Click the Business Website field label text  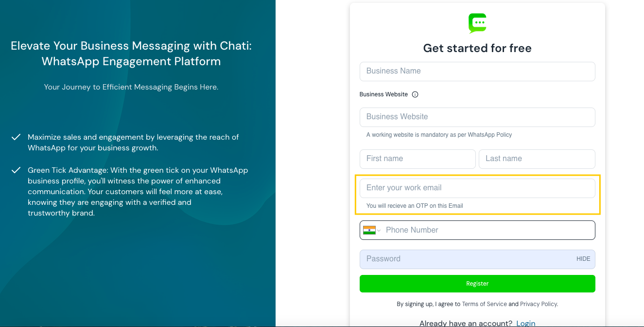[x=383, y=94]
